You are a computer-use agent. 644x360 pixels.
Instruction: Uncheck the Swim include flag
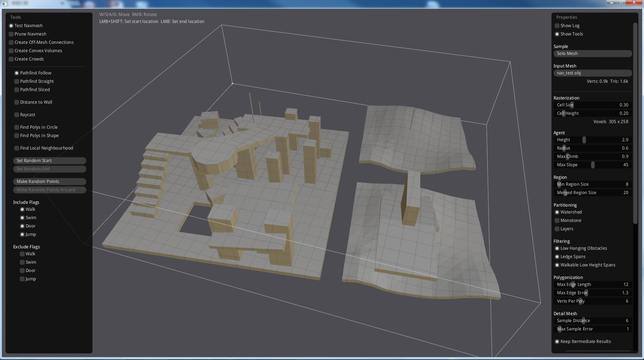pyautogui.click(x=22, y=218)
